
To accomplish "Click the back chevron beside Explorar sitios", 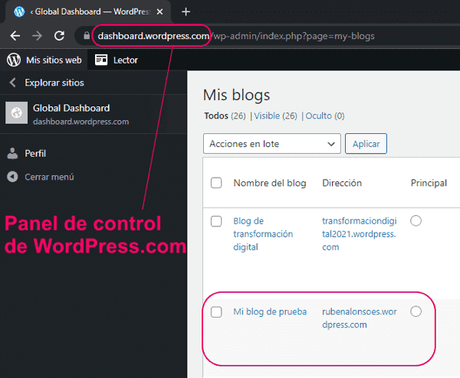I will (x=13, y=82).
